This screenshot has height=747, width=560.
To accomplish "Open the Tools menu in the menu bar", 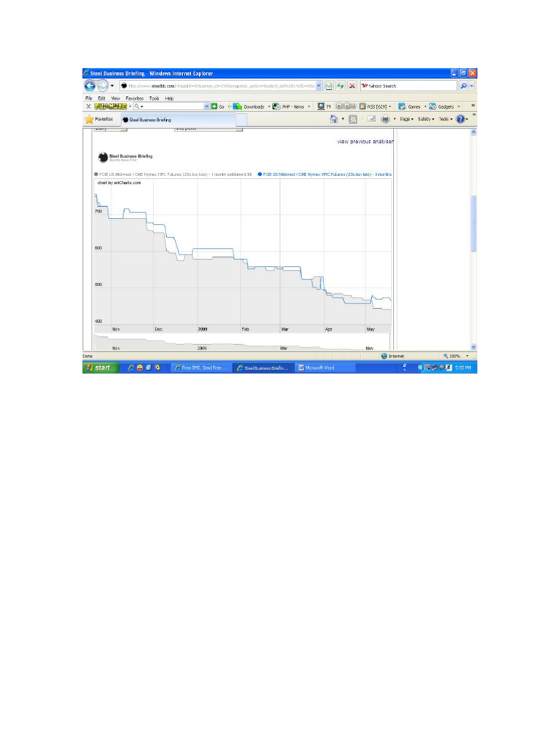I will click(154, 98).
